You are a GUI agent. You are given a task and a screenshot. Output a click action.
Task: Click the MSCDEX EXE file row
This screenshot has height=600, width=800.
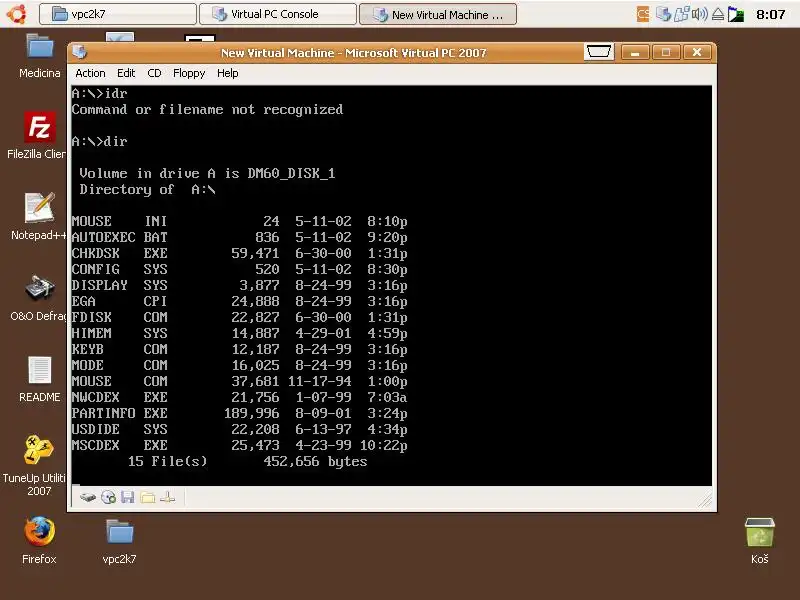(x=239, y=445)
